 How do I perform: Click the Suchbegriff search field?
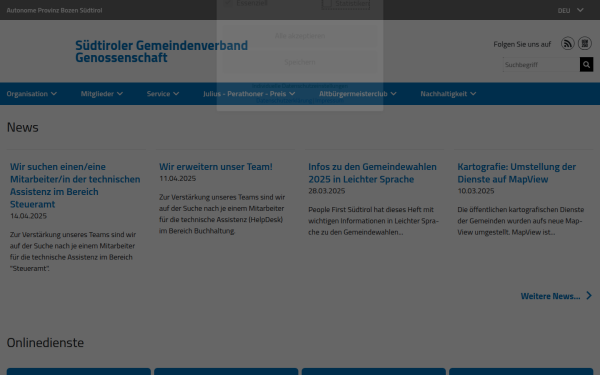point(541,65)
